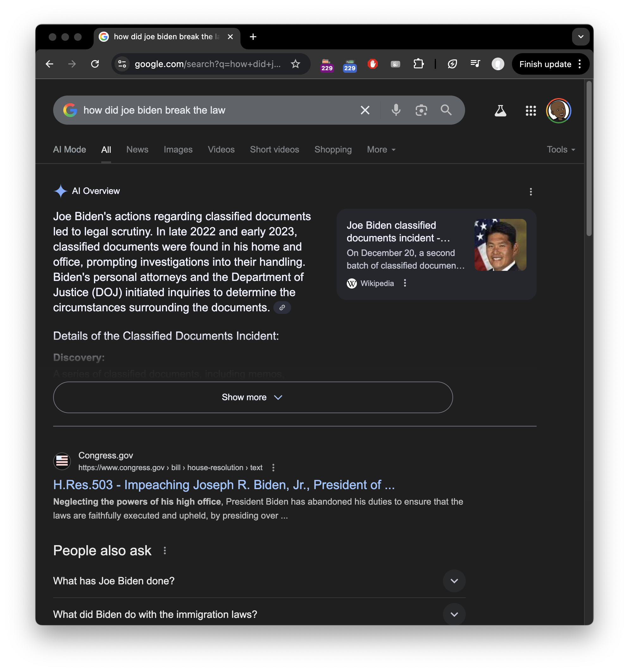Image resolution: width=629 pixels, height=672 pixels.
Task: Open the Wikipedia source card thumbnail
Action: point(500,245)
